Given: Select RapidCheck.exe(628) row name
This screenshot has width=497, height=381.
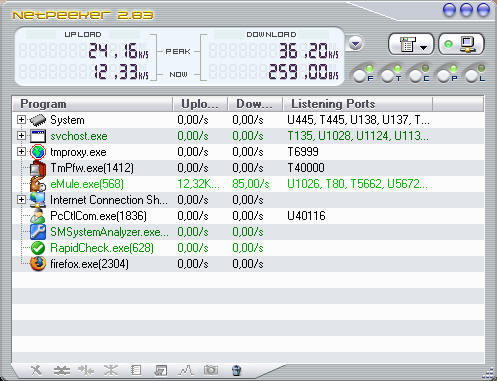Looking at the screenshot, I should click(102, 248).
